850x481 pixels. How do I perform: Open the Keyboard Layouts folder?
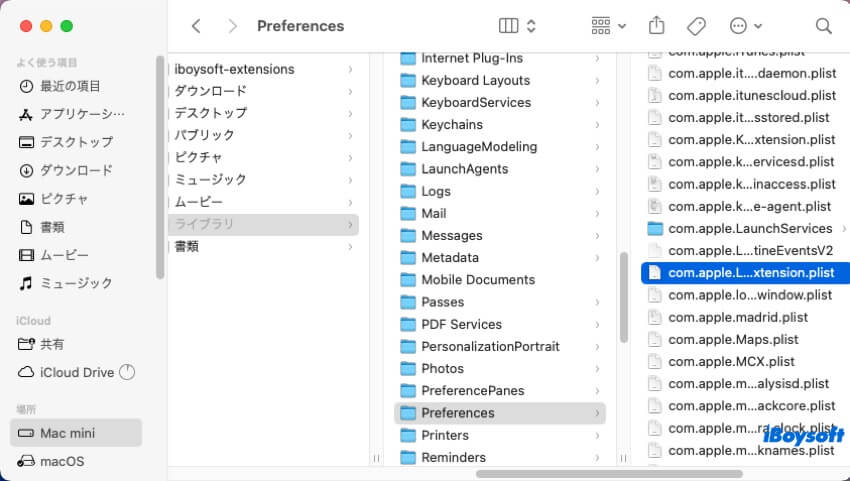coord(500,80)
